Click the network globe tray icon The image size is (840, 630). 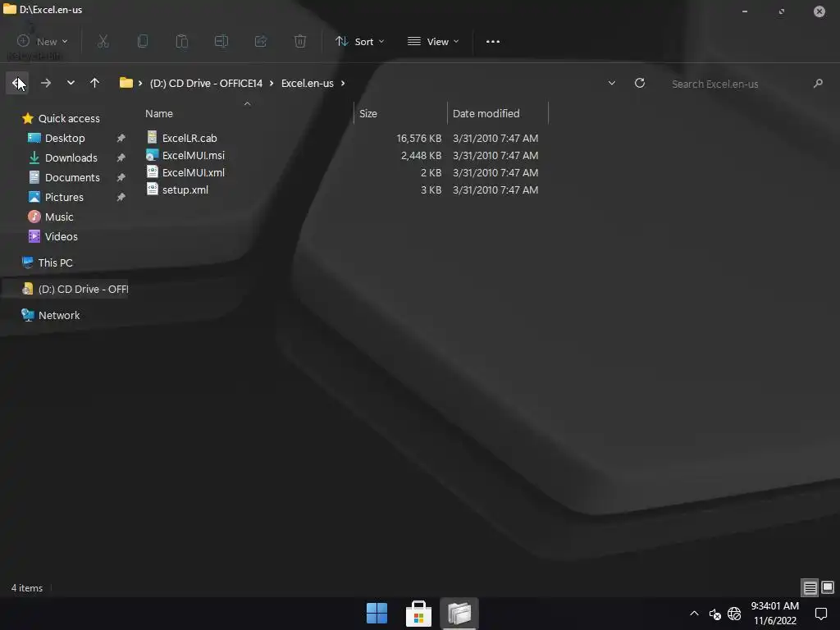(x=734, y=614)
